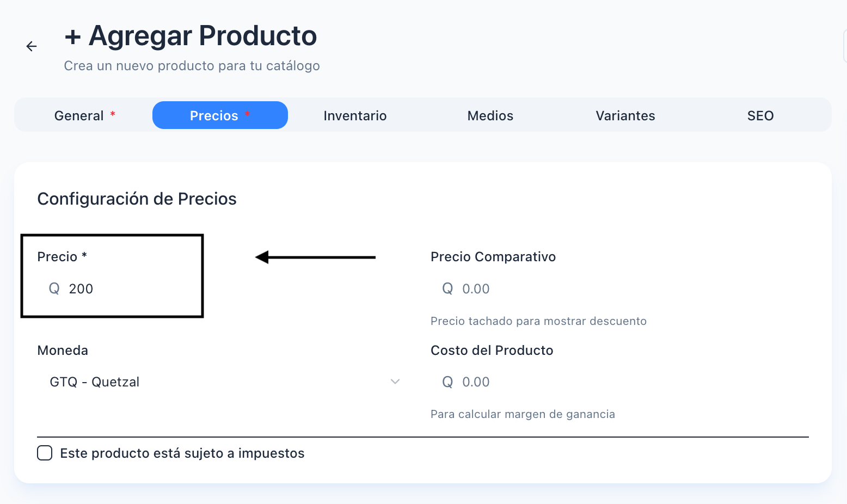Screen dimensions: 847x504
Task: Select the Precios tab
Action: coord(219,115)
